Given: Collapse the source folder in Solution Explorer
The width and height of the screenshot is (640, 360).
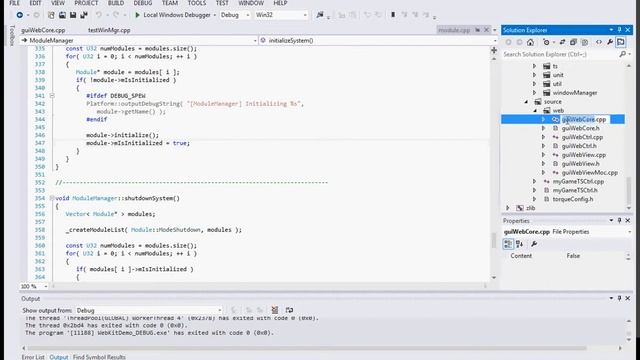Looking at the screenshot, I should click(526, 102).
